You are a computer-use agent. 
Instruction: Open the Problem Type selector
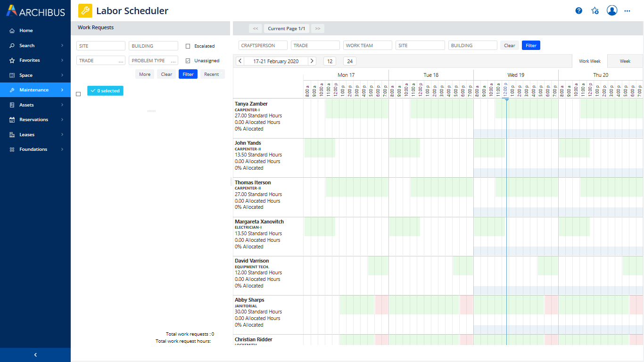pos(153,60)
